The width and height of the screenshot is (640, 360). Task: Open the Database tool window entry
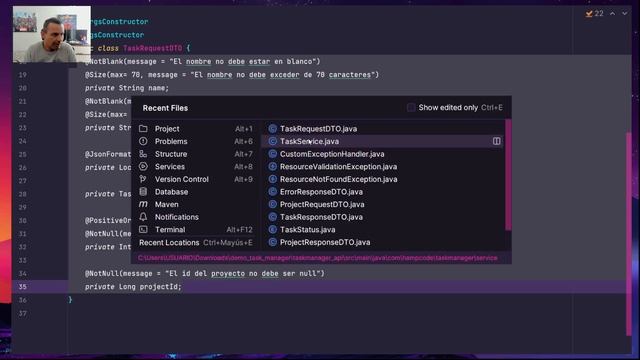pyautogui.click(x=196, y=192)
